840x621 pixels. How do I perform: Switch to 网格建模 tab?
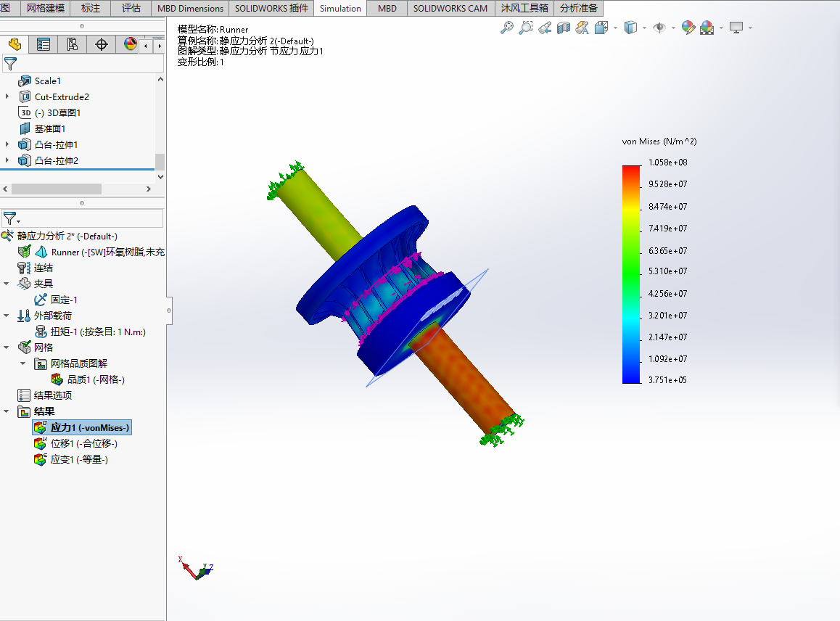click(x=46, y=9)
